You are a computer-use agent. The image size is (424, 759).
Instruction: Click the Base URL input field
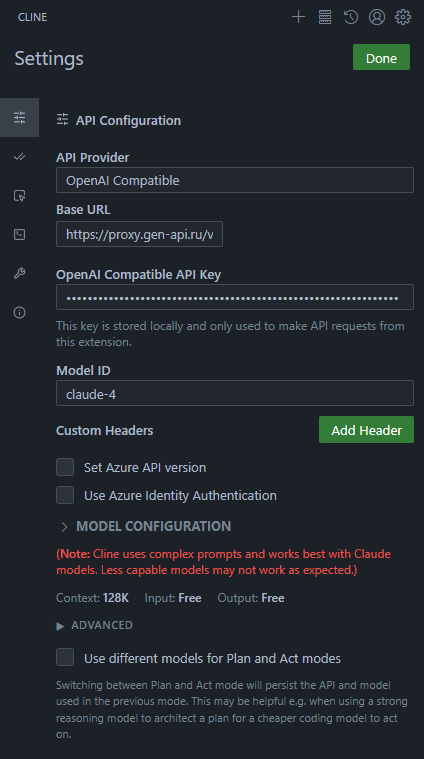pos(139,234)
